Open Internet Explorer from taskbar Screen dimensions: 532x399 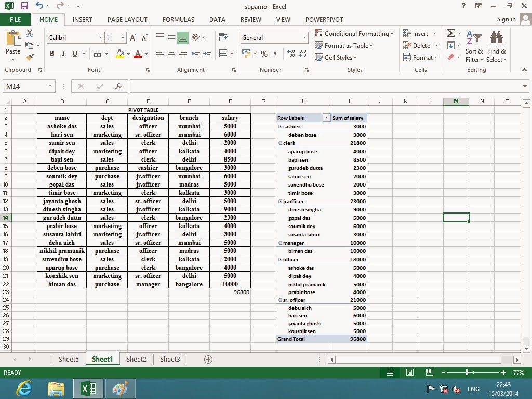click(24, 389)
